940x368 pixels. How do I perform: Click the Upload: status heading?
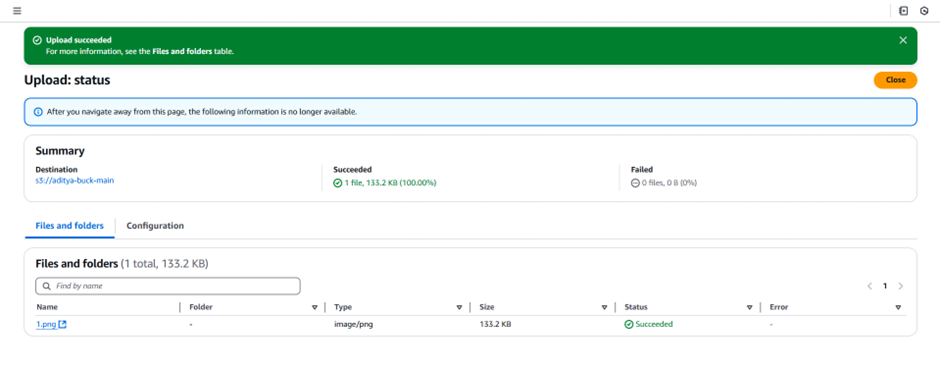click(67, 80)
